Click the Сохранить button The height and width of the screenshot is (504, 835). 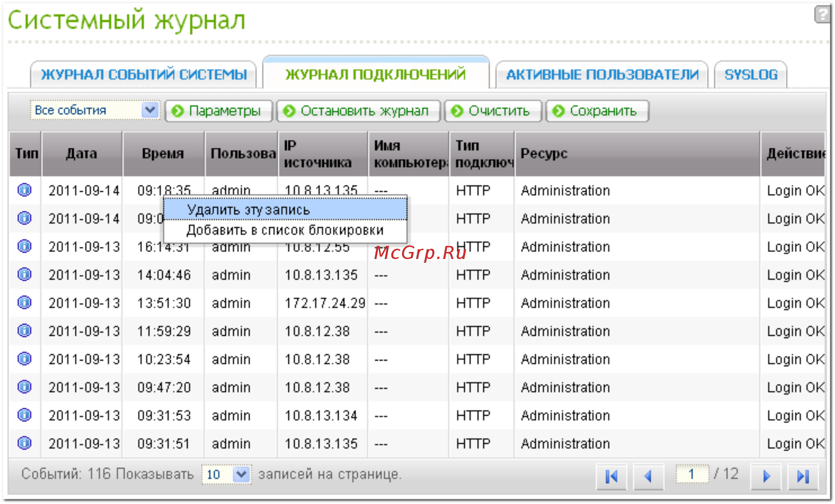click(x=597, y=111)
